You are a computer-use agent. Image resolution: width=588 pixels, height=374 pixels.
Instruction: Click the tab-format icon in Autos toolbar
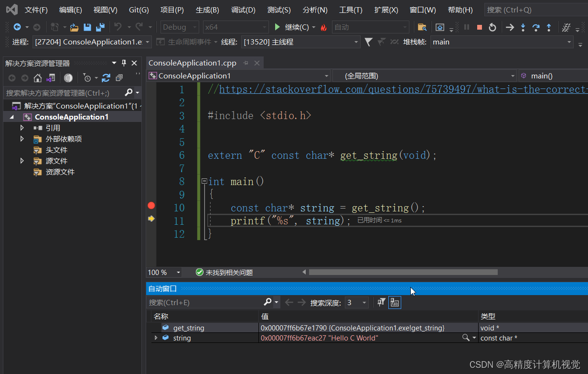(395, 302)
